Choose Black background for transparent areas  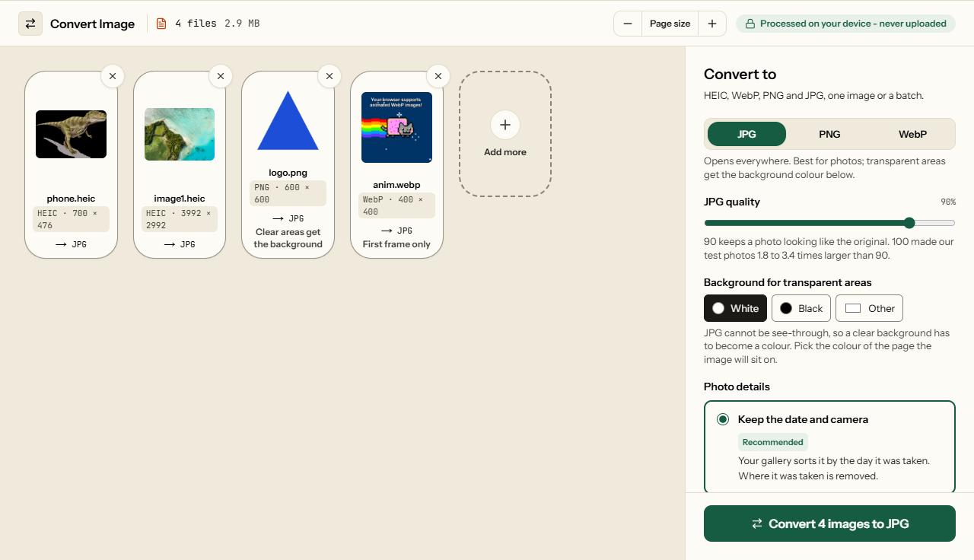(x=801, y=308)
